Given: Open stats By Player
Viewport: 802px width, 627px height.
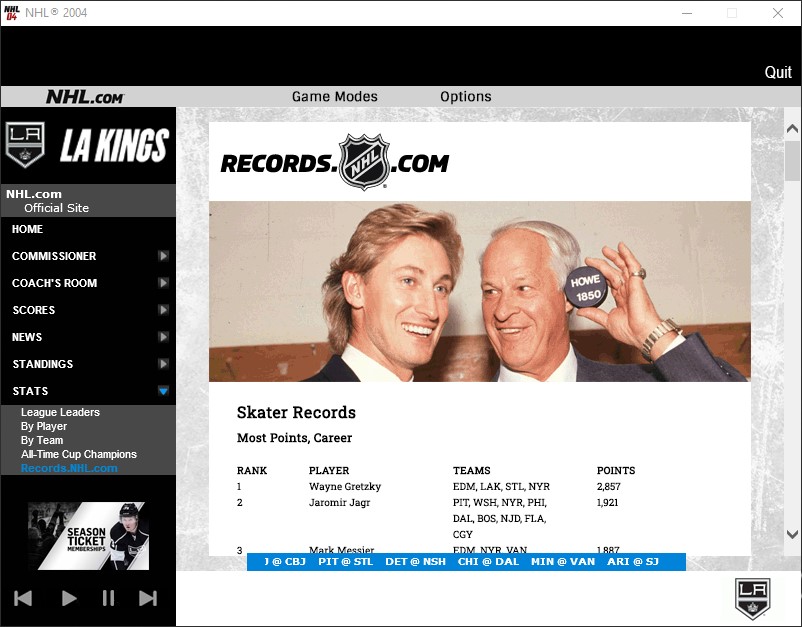Looking at the screenshot, I should (44, 426).
